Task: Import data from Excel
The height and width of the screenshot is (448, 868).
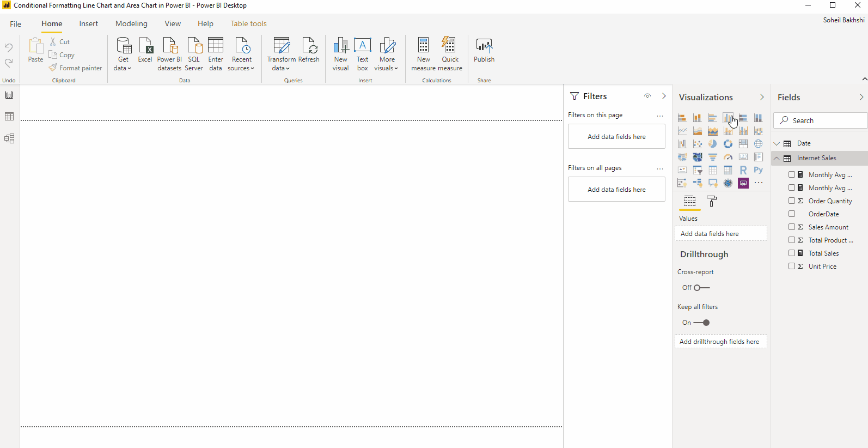Action: (145, 51)
